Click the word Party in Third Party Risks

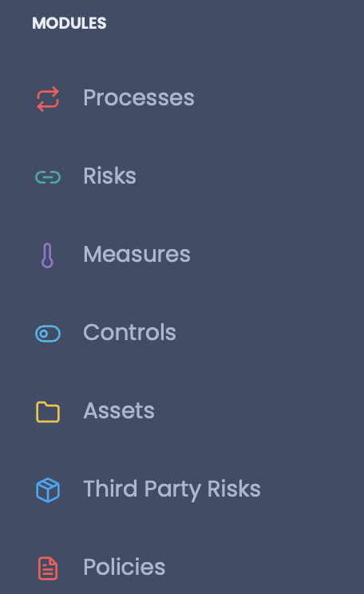pos(172,490)
